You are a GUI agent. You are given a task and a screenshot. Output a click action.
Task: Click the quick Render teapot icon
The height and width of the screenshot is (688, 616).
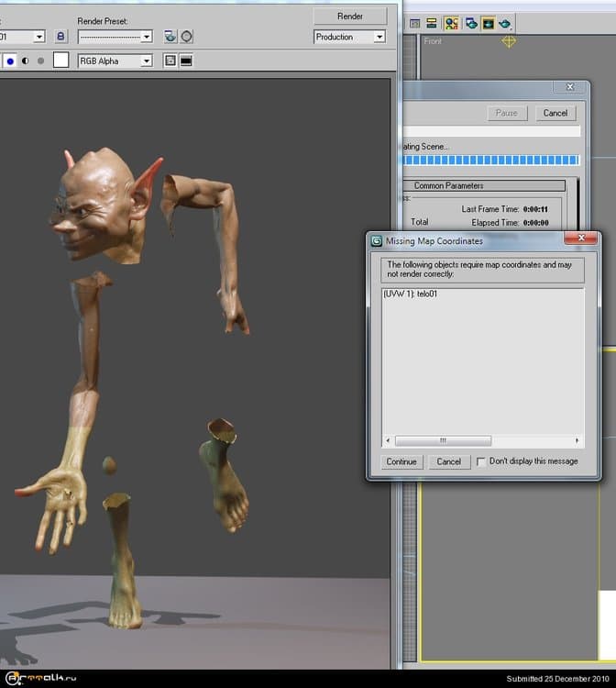coord(507,23)
